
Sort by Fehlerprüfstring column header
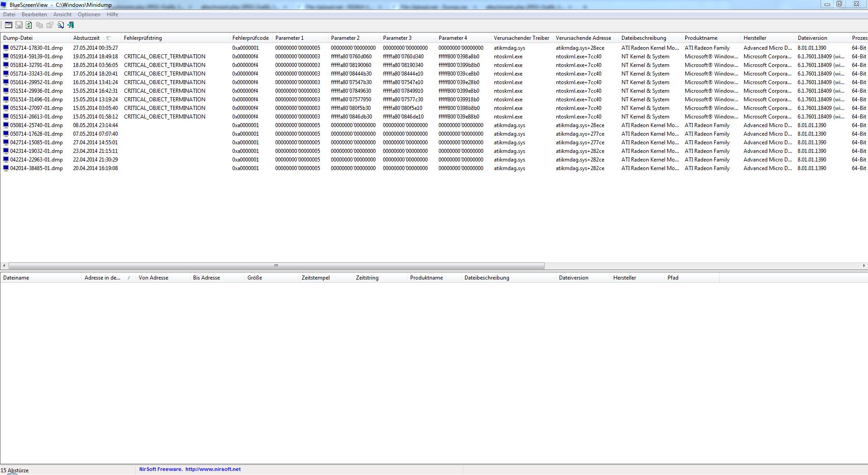175,38
